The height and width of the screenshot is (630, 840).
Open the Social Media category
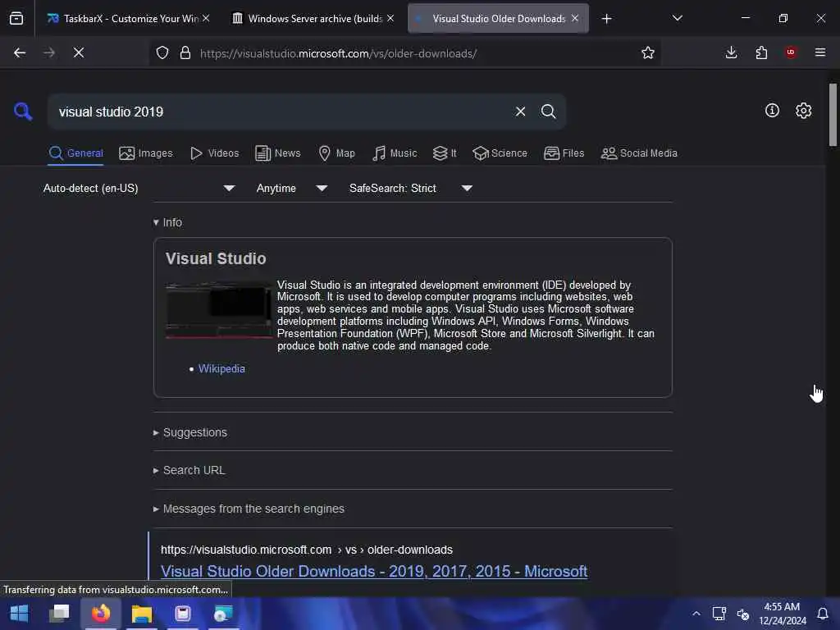coord(639,153)
